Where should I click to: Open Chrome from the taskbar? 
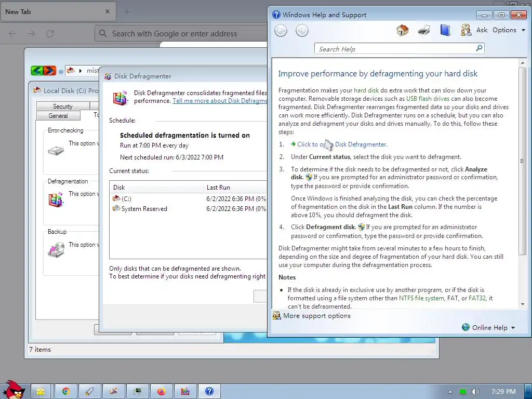point(66,392)
